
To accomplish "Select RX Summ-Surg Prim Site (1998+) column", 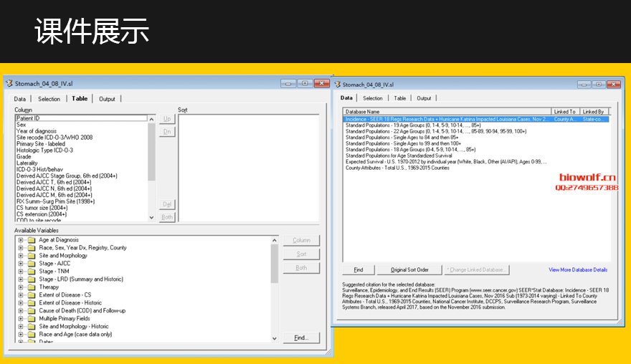I will coord(81,201).
